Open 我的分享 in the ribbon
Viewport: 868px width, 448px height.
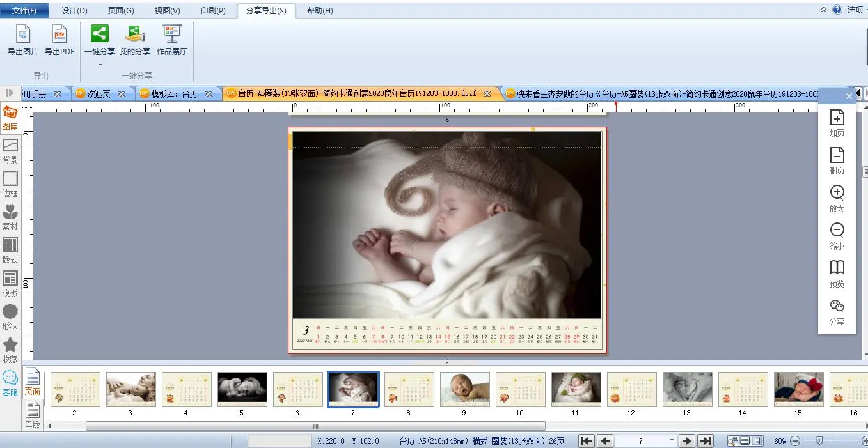tap(134, 40)
